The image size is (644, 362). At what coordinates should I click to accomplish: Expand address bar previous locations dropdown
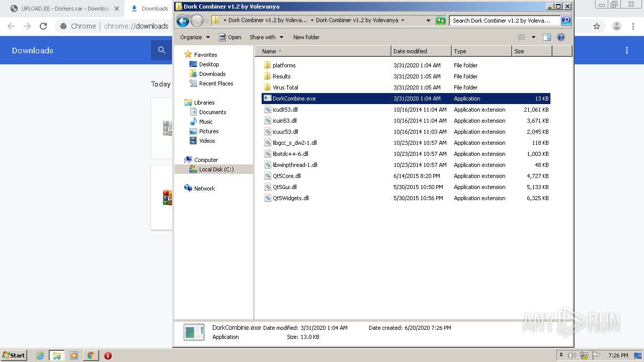pyautogui.click(x=428, y=21)
